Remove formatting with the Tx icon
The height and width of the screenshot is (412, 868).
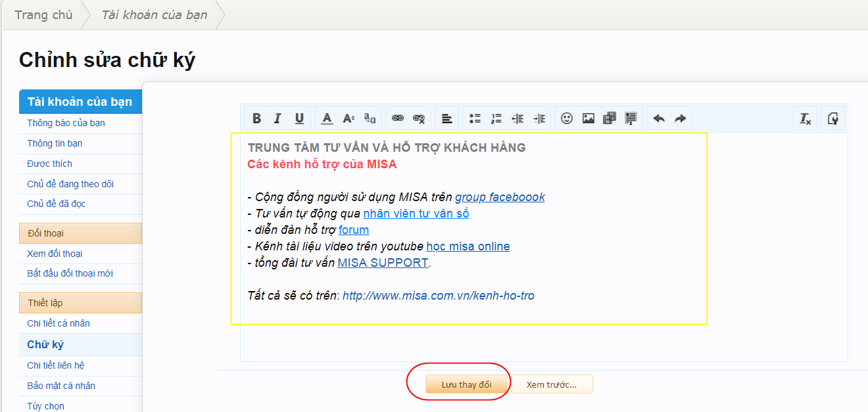point(805,118)
